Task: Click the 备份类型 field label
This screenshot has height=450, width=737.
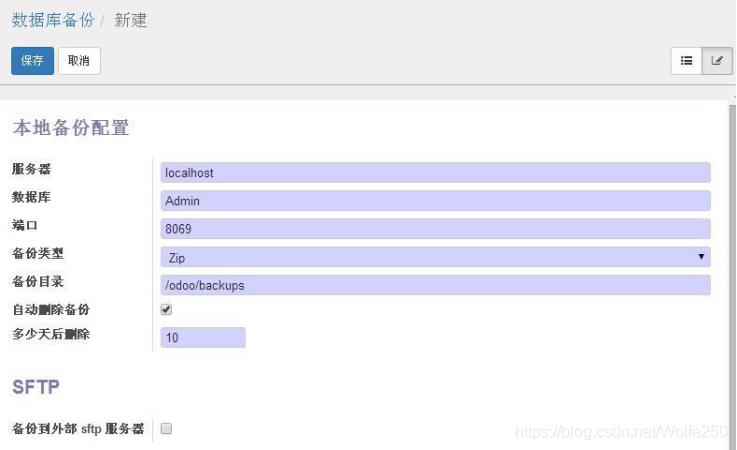Action: pos(38,253)
